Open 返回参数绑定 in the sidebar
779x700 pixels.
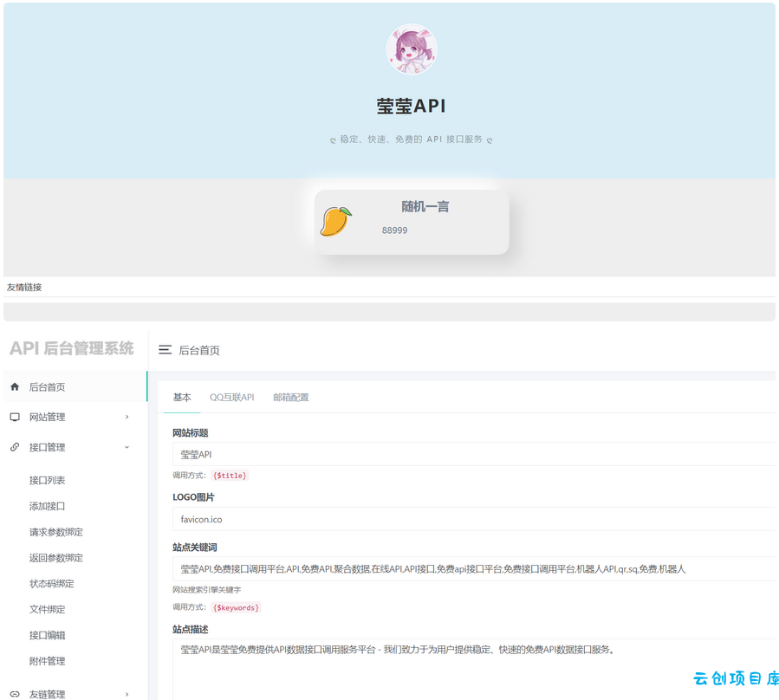coord(56,558)
